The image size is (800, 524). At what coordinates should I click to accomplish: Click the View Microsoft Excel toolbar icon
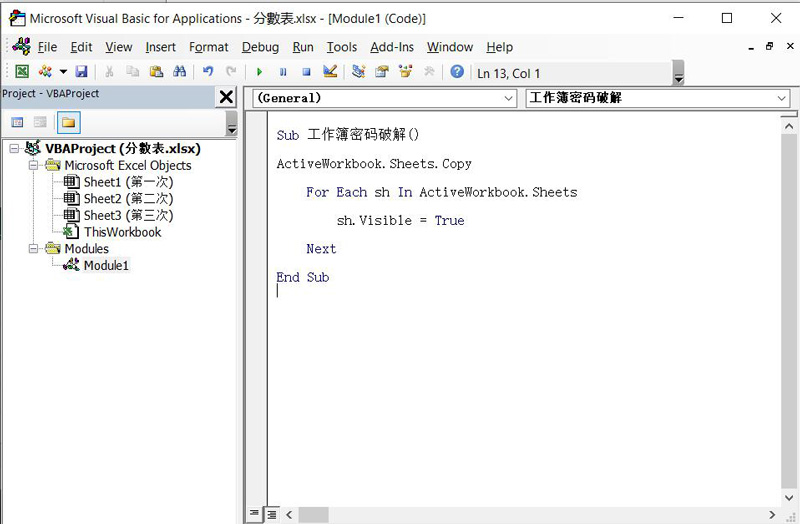tap(21, 72)
